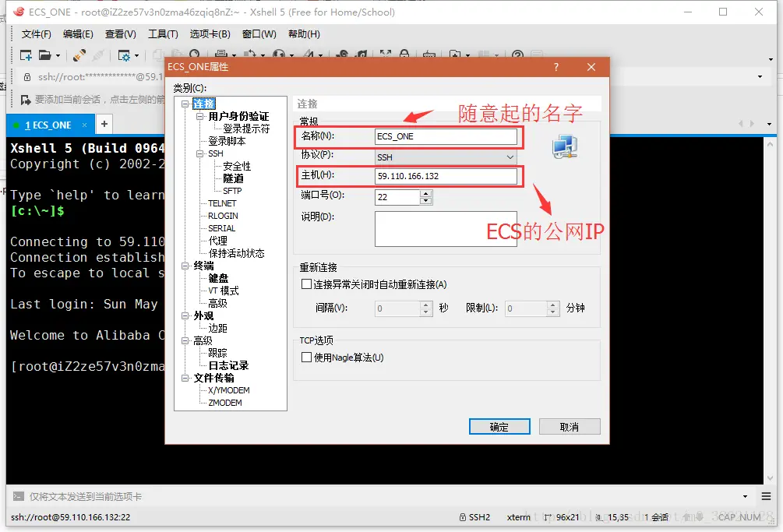This screenshot has height=532, width=783.
Task: Decrease the port number with down arrow
Action: (x=426, y=201)
